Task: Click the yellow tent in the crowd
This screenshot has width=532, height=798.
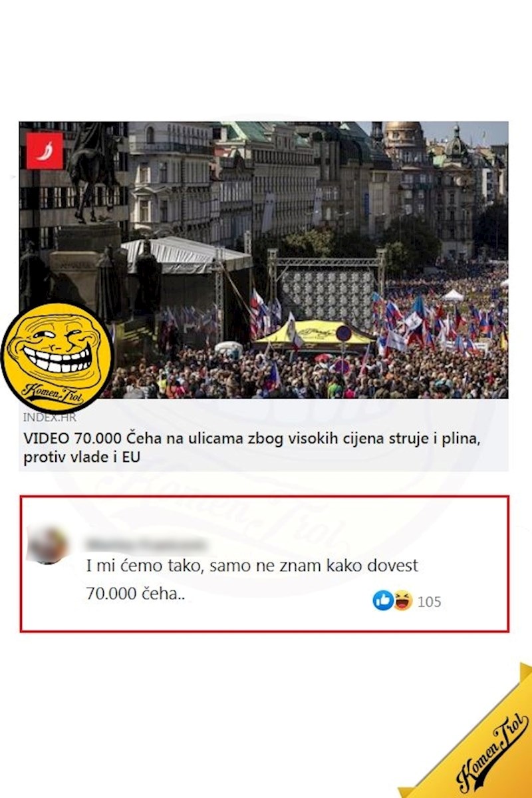Action: point(315,332)
